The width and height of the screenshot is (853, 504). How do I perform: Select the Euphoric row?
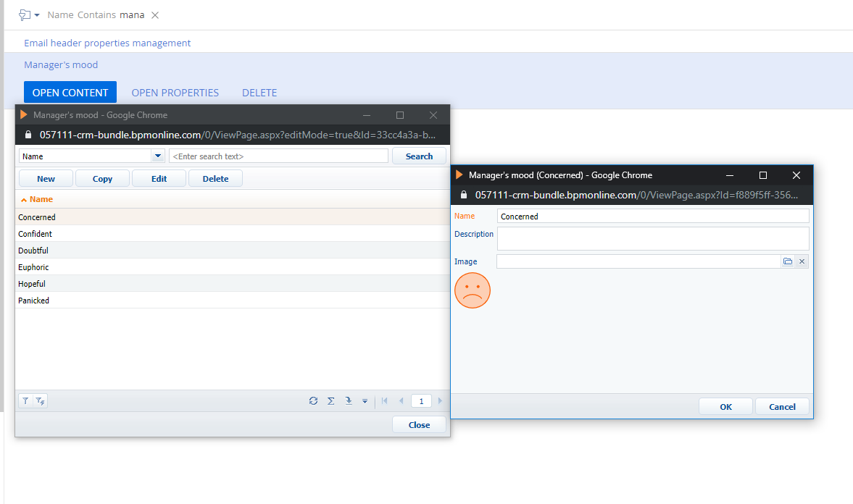233,267
